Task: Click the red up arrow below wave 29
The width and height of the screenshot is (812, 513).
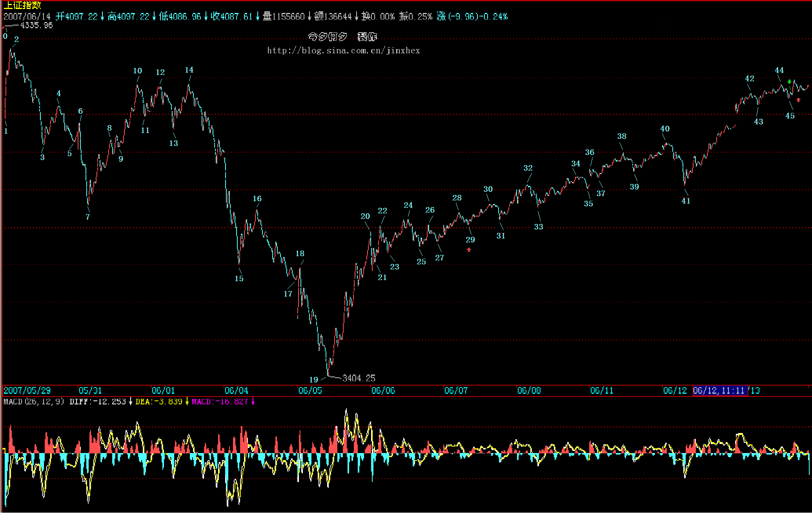Action: (469, 249)
